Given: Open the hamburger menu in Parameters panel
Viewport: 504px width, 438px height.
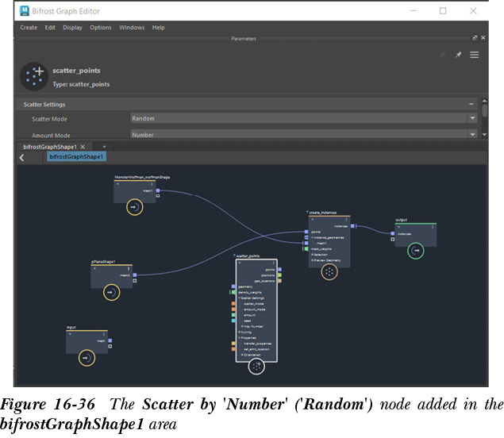Looking at the screenshot, I should coord(475,55).
